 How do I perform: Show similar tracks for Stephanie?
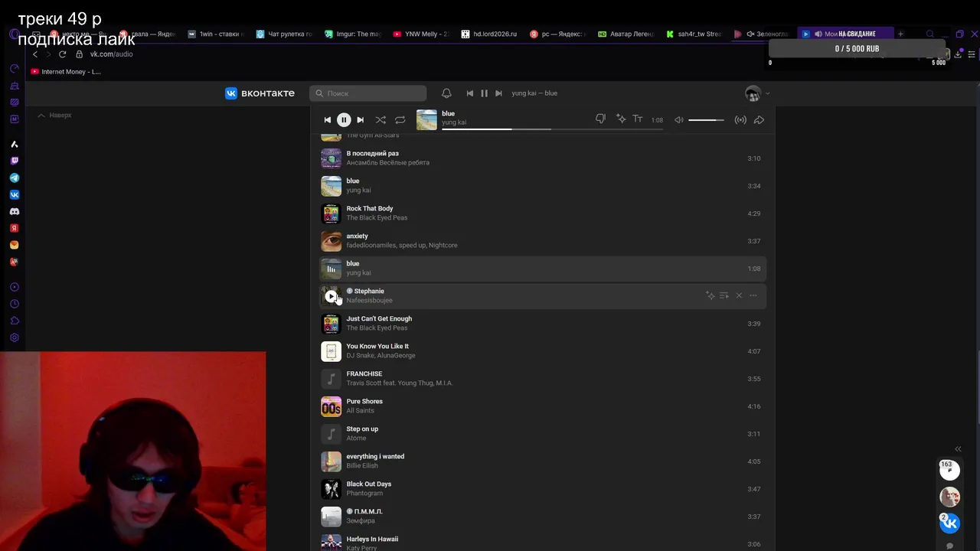click(x=710, y=295)
